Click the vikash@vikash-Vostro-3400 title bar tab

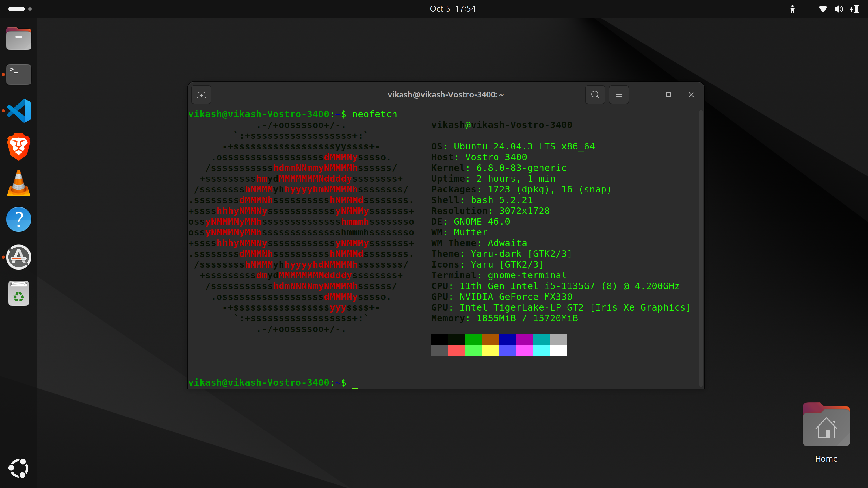click(x=445, y=95)
